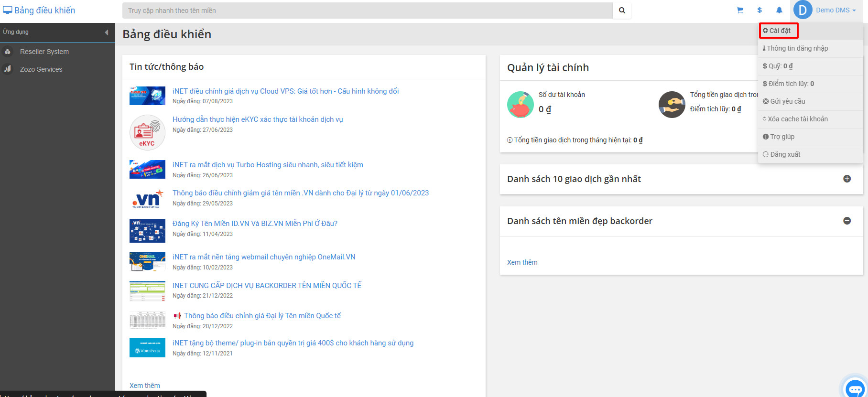Open the Turbo Hosting news article link
This screenshot has width=868, height=397.
[x=268, y=165]
